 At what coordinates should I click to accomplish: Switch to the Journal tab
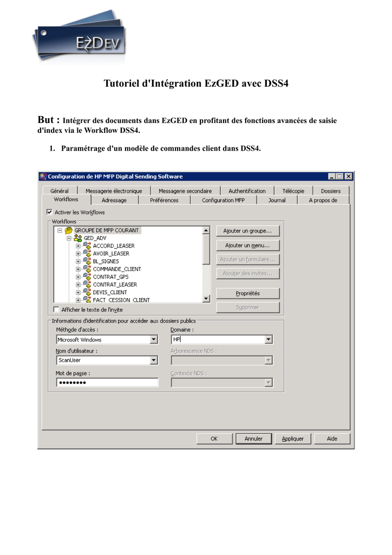tap(277, 200)
